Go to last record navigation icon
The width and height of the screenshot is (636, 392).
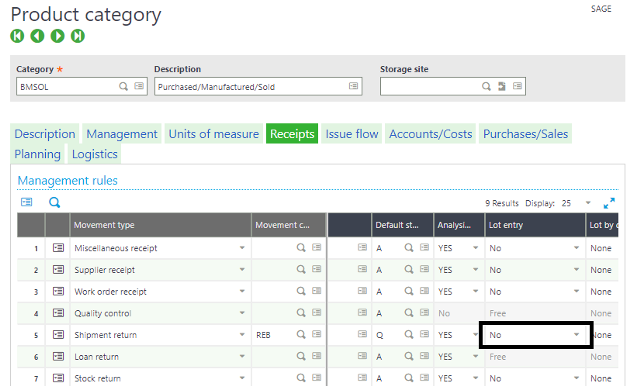pos(78,36)
